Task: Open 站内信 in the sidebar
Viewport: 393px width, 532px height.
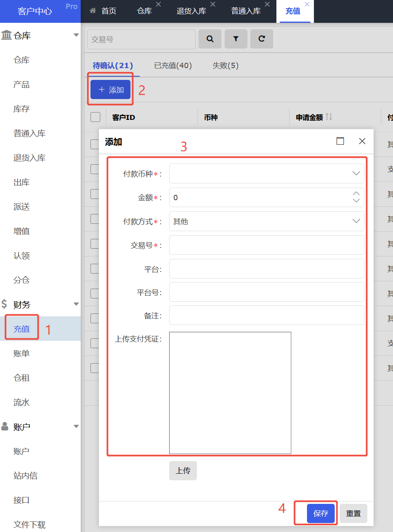Action: 25,476
